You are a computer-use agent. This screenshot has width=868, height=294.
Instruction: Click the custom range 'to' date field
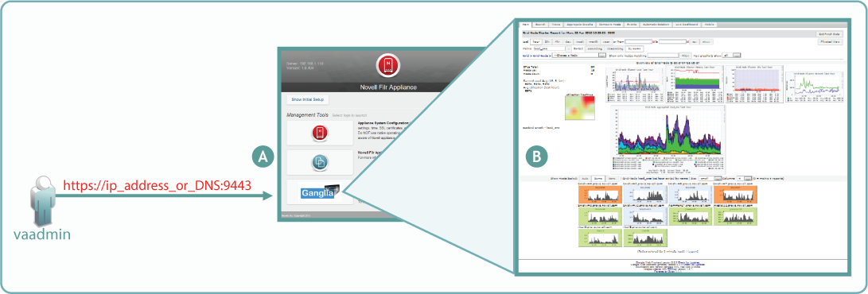pos(672,41)
